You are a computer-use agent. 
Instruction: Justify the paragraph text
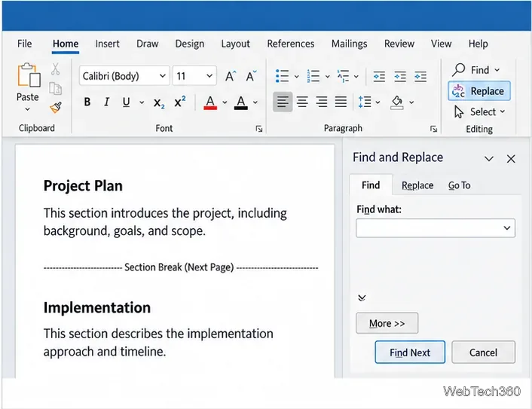tap(341, 102)
